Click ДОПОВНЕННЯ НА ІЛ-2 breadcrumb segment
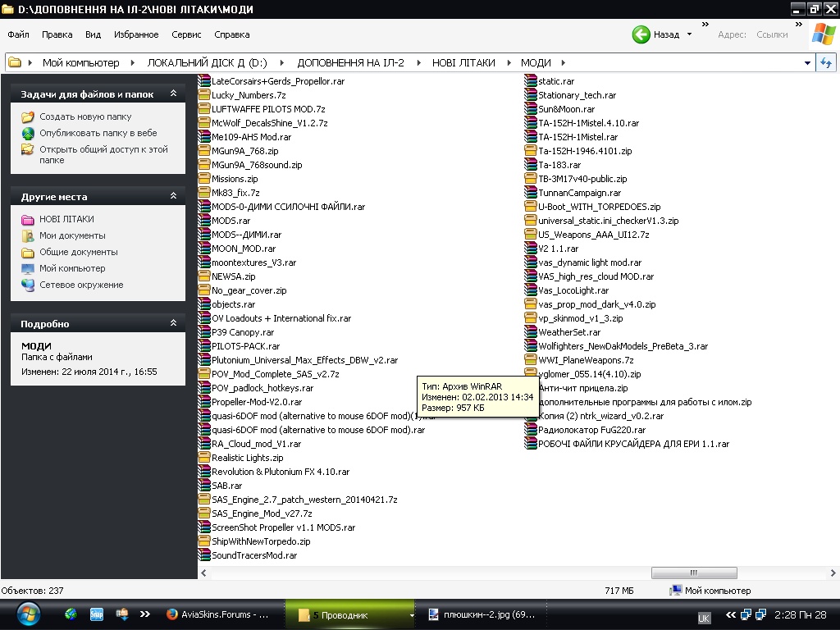Screen dimensions: 840x630 coord(350,62)
